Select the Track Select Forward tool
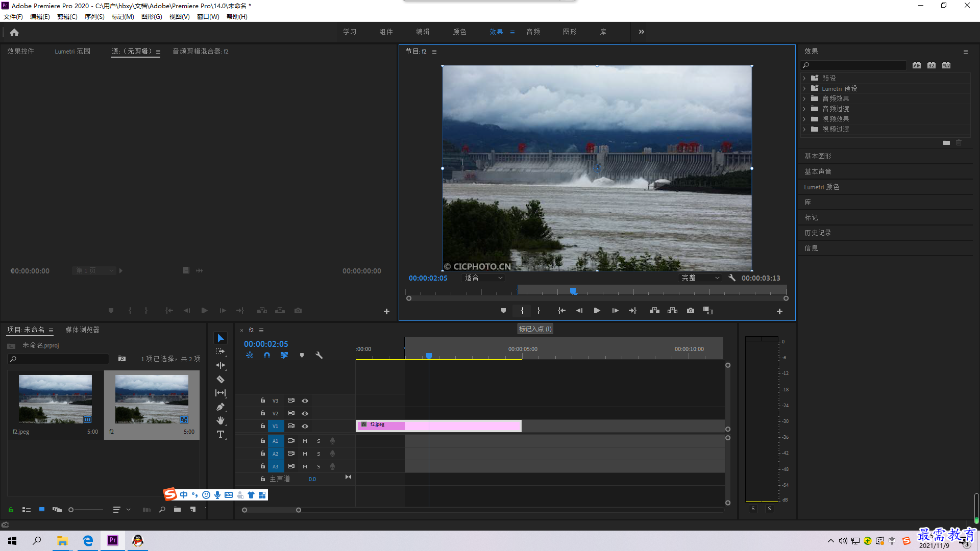The width and height of the screenshot is (980, 551). pos(220,352)
